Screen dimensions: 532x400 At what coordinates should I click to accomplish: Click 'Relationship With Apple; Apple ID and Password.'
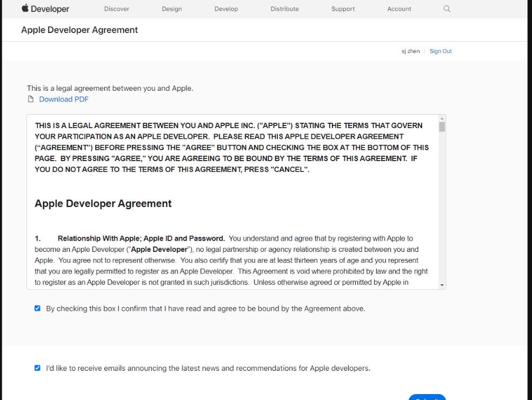(x=141, y=238)
